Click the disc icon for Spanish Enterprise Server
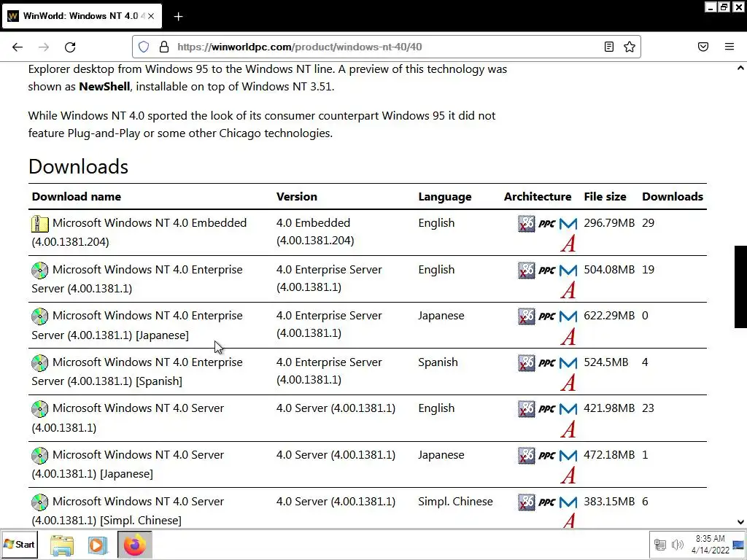Viewport: 747px width, 560px height. [x=39, y=363]
